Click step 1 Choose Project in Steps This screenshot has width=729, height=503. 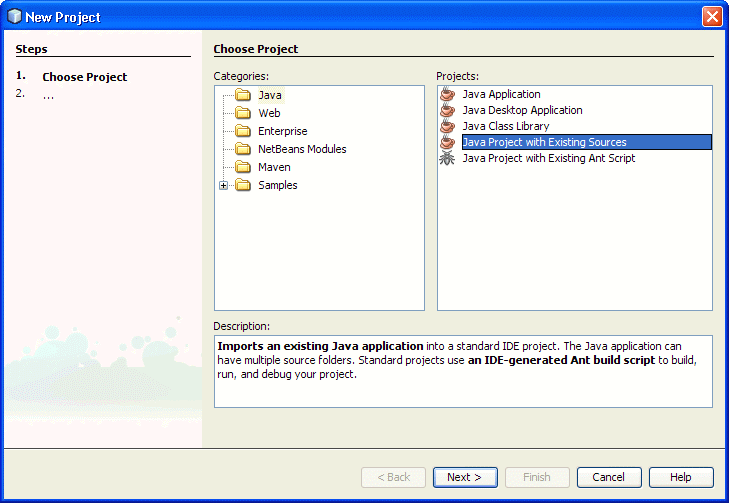pos(85,77)
